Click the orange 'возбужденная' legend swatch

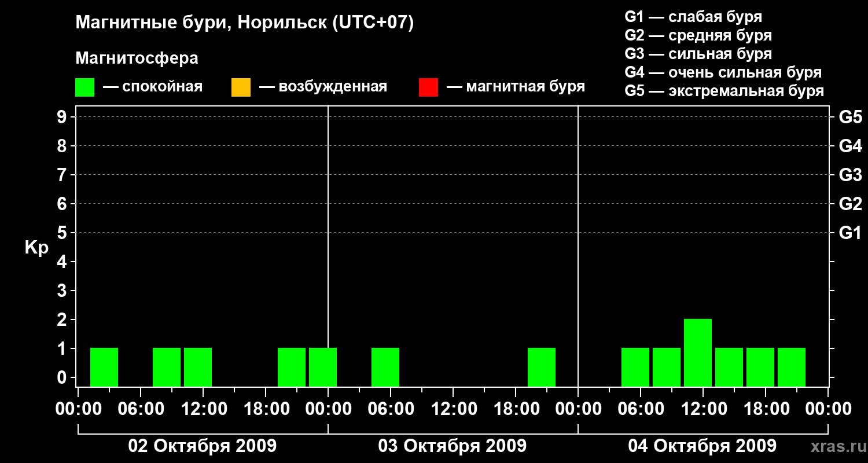coord(241,87)
